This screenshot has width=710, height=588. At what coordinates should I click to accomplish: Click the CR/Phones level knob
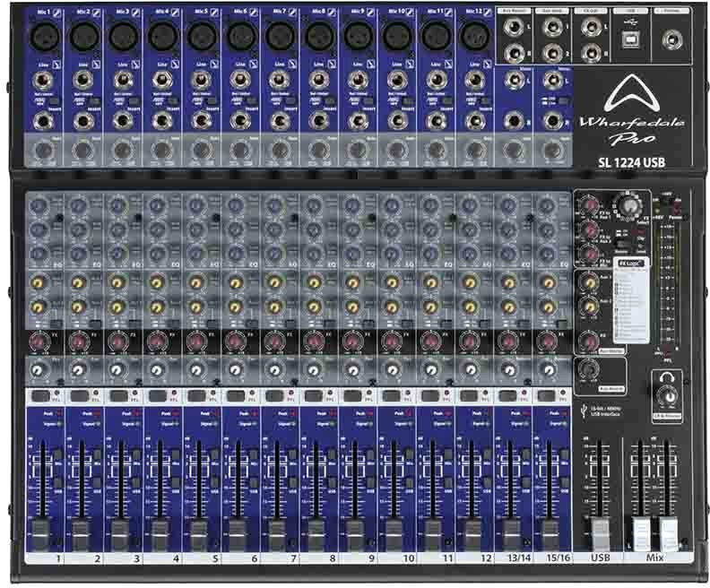tap(668, 396)
